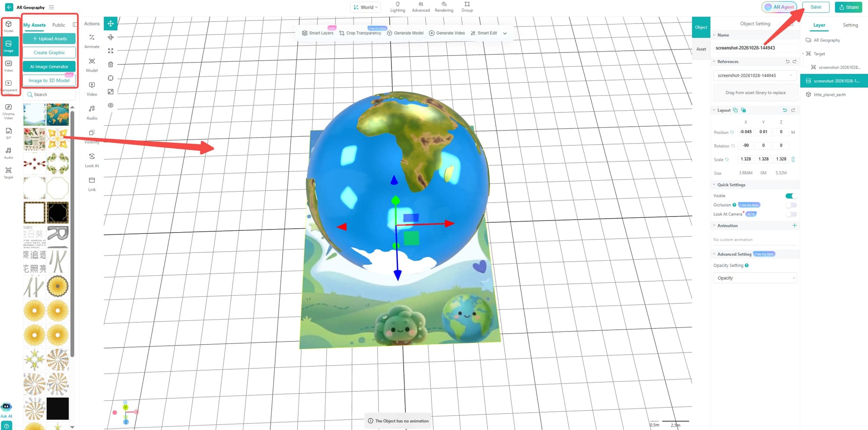Toggle the Visible switch
This screenshot has height=430, width=868.
pyautogui.click(x=790, y=196)
